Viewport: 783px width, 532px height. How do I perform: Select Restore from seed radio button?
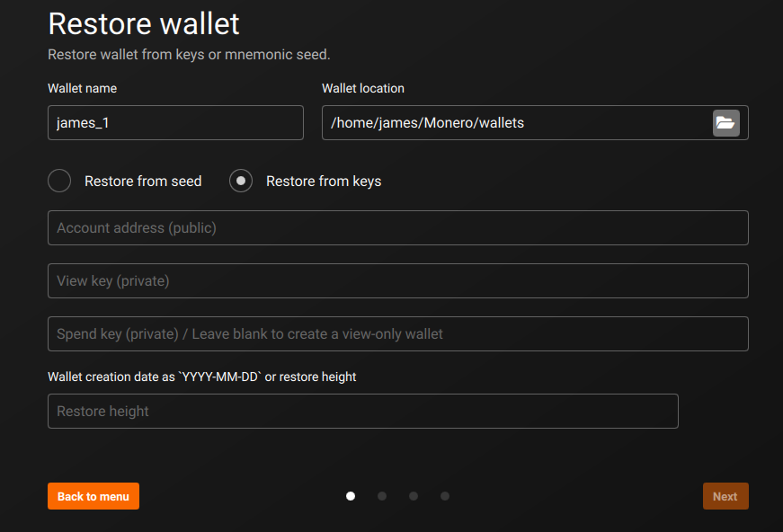point(59,181)
